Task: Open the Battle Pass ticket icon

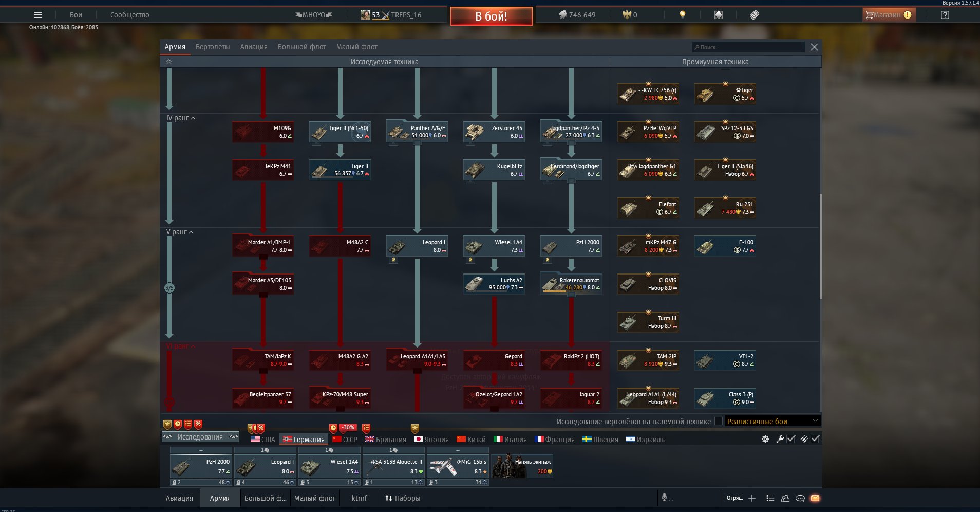Action: pyautogui.click(x=755, y=15)
